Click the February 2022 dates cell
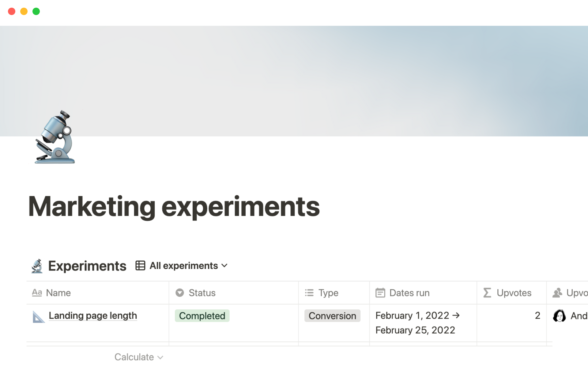This screenshot has height=368, width=588. [417, 323]
